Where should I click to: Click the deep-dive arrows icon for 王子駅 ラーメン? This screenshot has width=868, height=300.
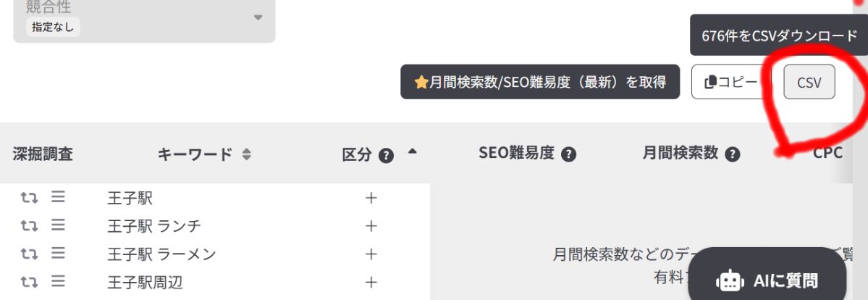(x=28, y=254)
